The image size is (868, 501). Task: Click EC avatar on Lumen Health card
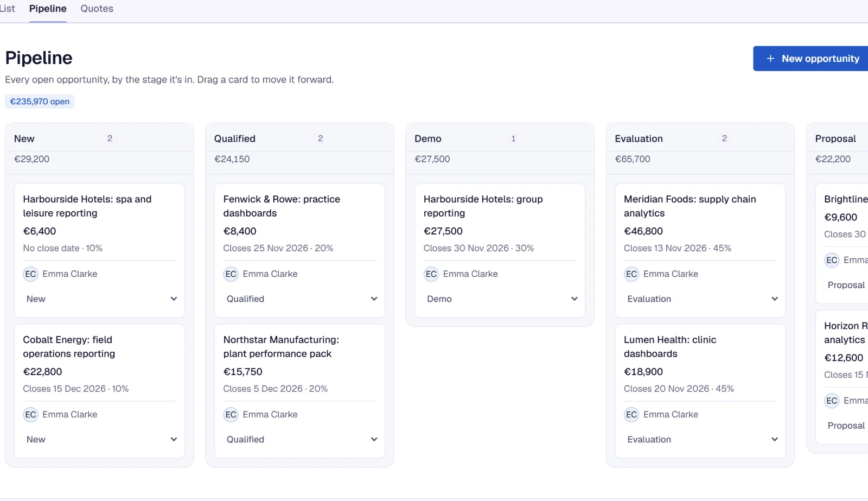631,415
